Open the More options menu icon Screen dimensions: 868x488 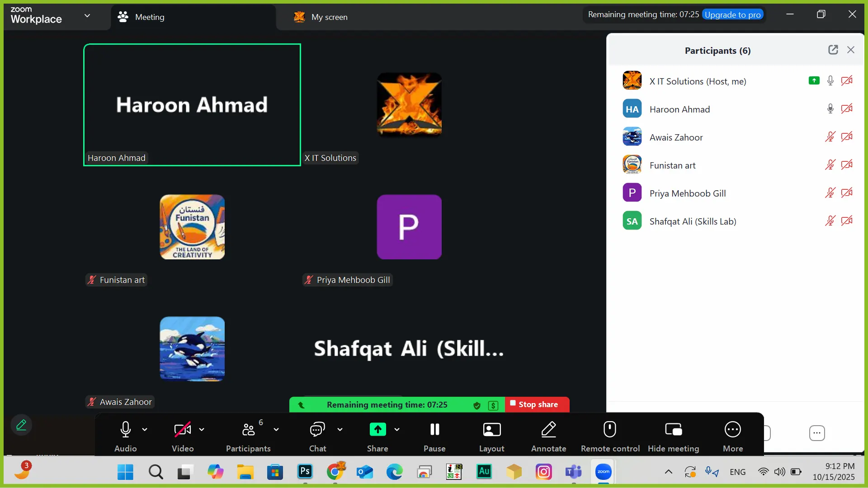tap(732, 430)
